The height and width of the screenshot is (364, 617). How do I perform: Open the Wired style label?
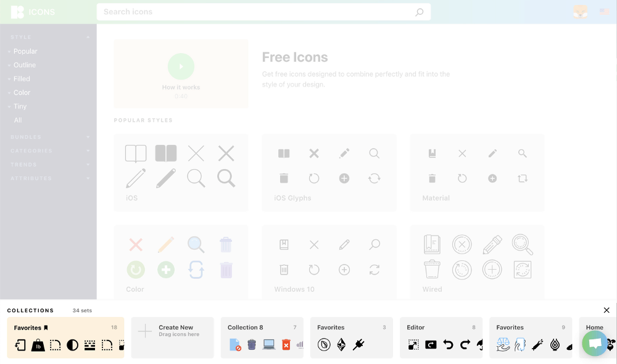pyautogui.click(x=432, y=289)
